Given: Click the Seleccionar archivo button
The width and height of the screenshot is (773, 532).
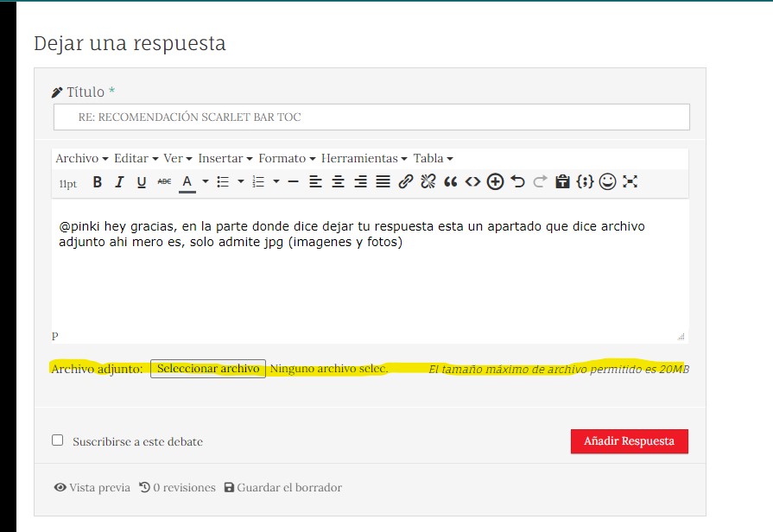Looking at the screenshot, I should click(208, 369).
